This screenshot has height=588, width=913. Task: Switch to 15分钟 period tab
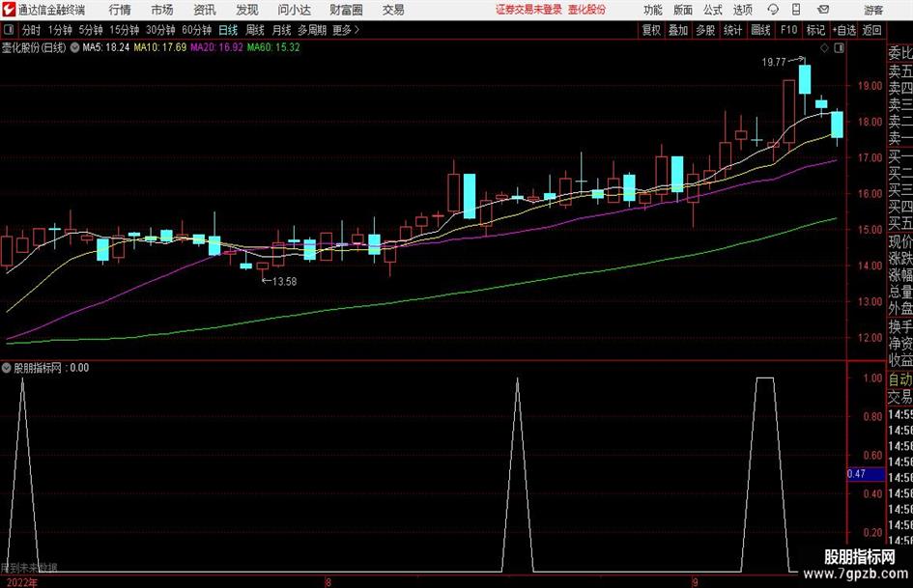124,30
